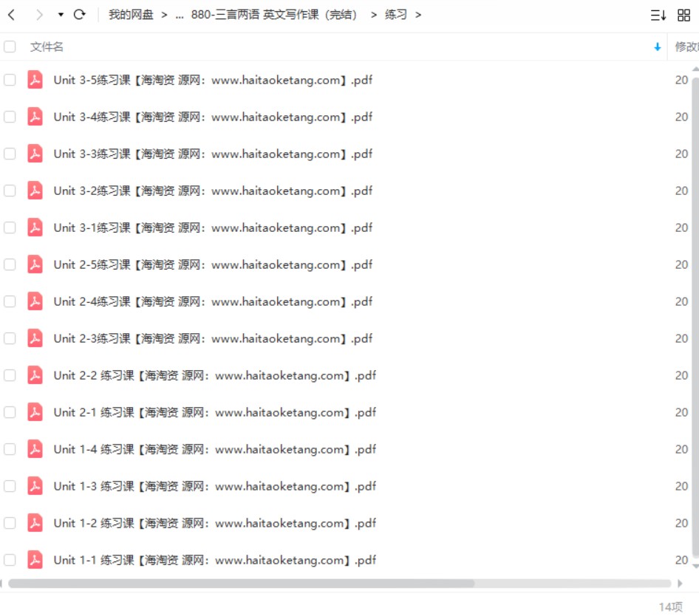The image size is (699, 616).
Task: Select the Unit 3-1练习课 file name
Action: coord(213,228)
